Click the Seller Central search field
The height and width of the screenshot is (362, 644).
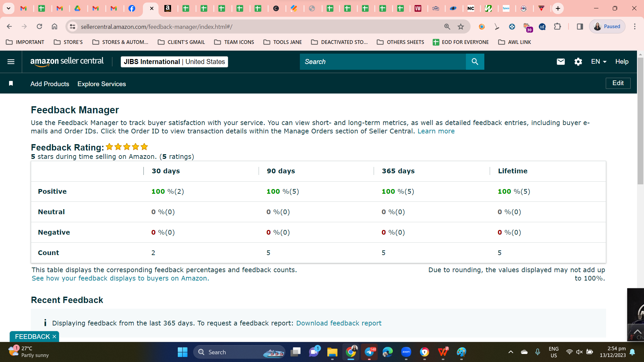[383, 62]
